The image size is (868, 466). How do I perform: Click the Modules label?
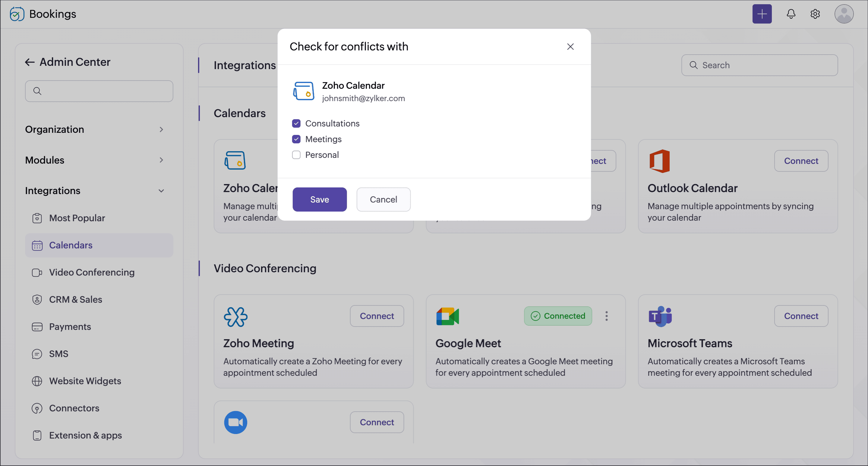pyautogui.click(x=45, y=160)
